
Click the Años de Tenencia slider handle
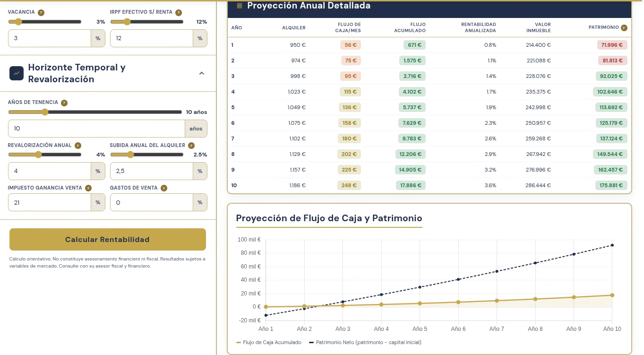[45, 112]
